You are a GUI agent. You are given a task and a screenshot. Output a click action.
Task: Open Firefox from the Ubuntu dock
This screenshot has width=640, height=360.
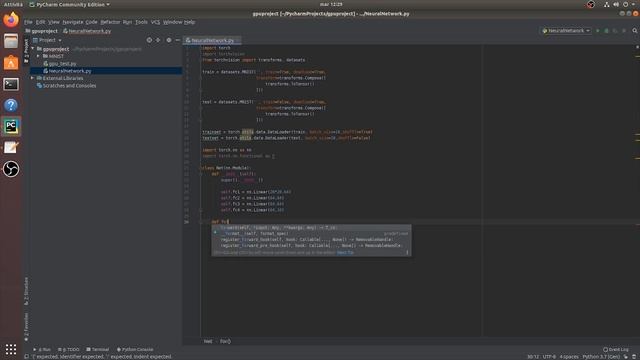tap(11, 20)
